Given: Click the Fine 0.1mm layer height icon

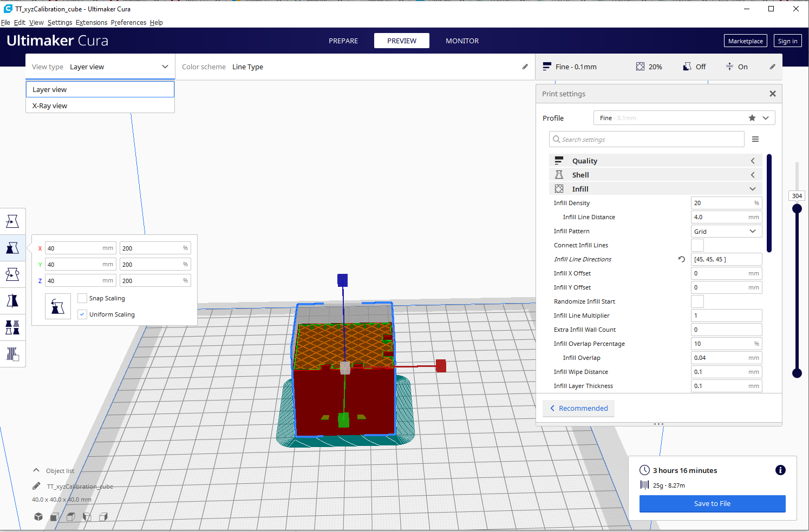Looking at the screenshot, I should pyautogui.click(x=547, y=67).
